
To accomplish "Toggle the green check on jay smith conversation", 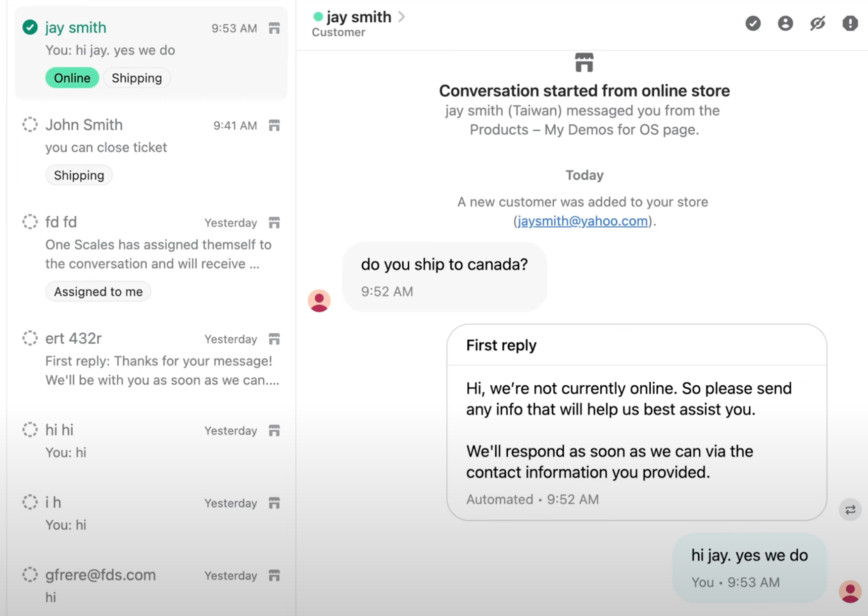I will tap(30, 27).
